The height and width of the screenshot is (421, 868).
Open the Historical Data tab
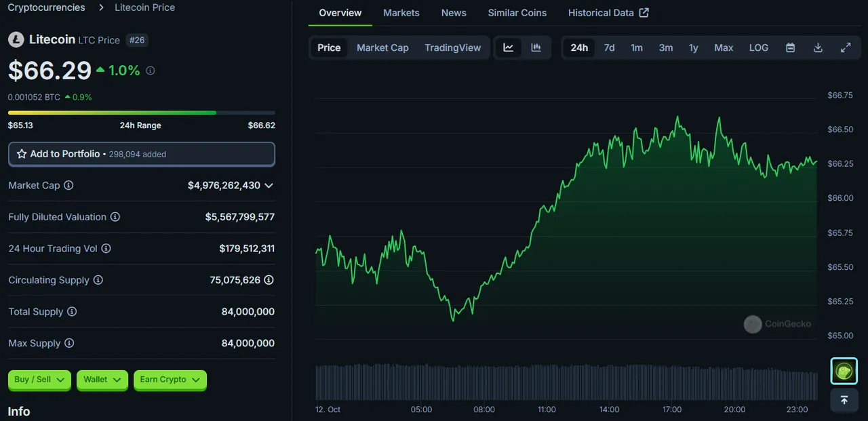608,13
